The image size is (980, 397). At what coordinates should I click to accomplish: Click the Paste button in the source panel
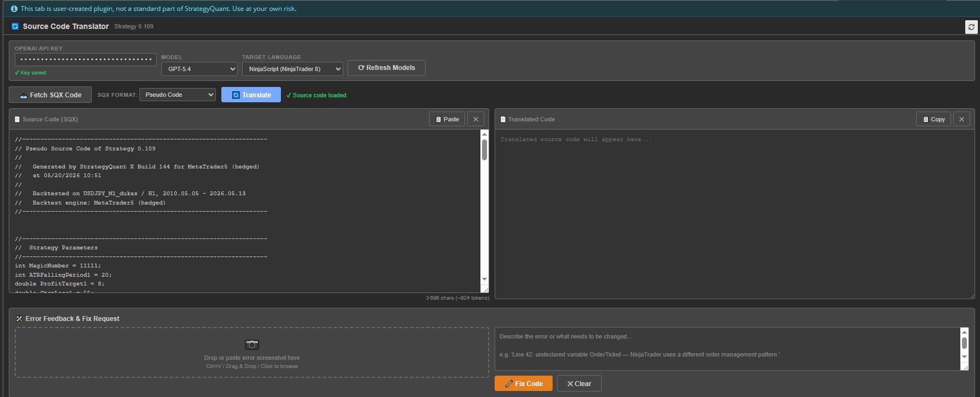[x=447, y=119]
